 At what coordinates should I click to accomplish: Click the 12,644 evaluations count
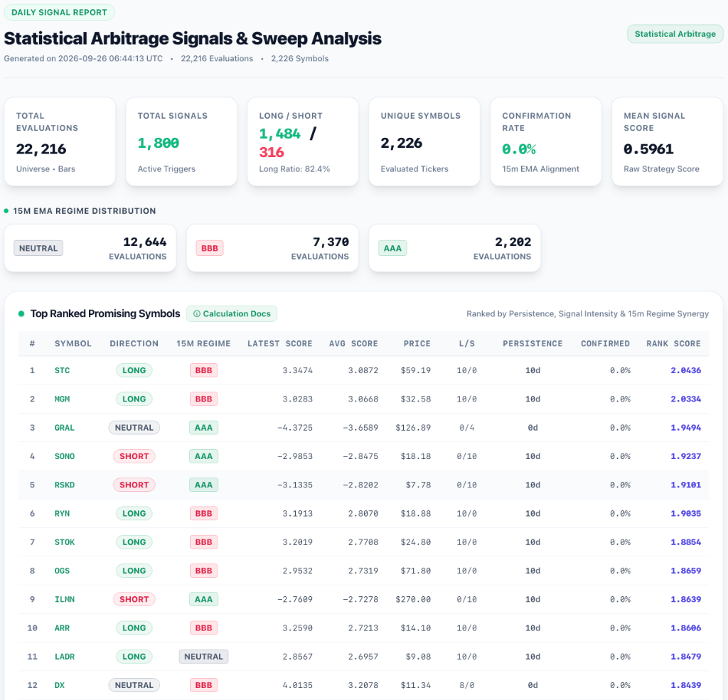145,242
